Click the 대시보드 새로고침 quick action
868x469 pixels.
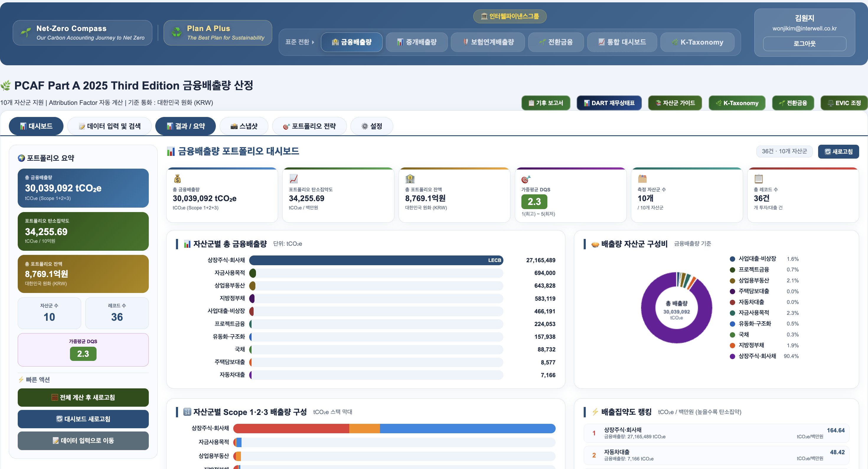coord(83,419)
